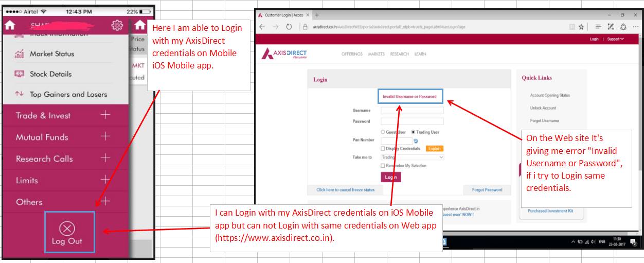Close the Customer Login browser tab
This screenshot has width=644, height=263.
pyautogui.click(x=309, y=15)
